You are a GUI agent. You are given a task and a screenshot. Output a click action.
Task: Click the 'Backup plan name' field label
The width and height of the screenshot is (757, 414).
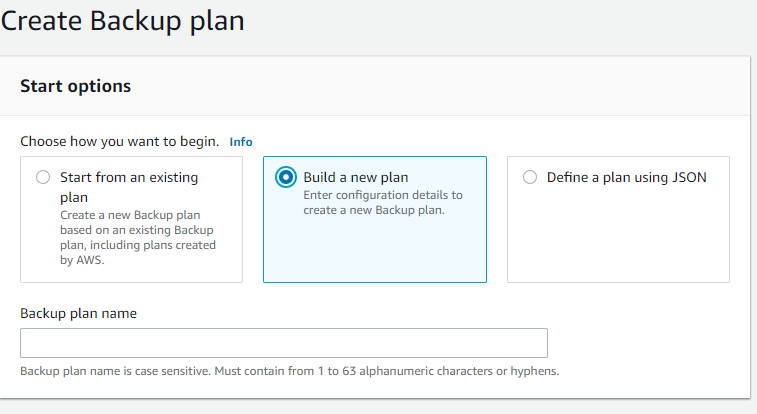pos(78,314)
